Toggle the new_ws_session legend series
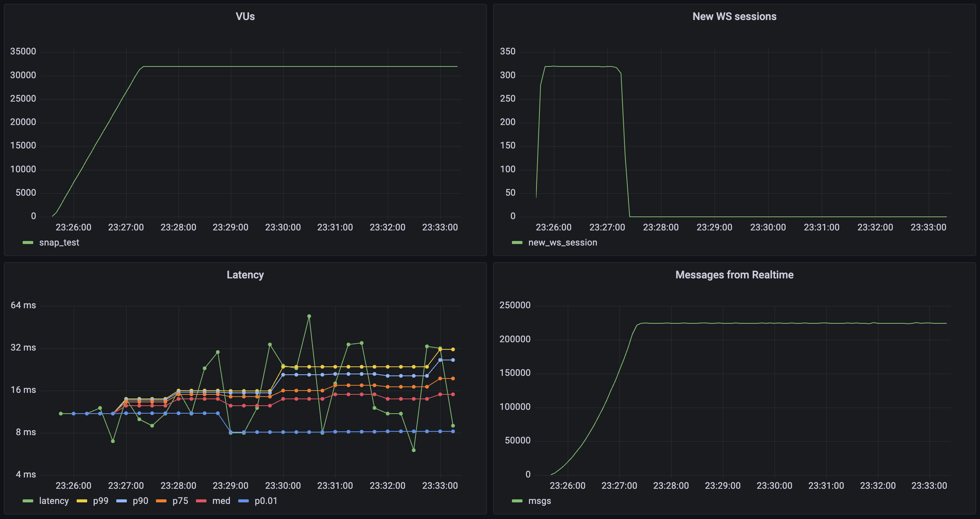The width and height of the screenshot is (980, 519). pyautogui.click(x=562, y=243)
